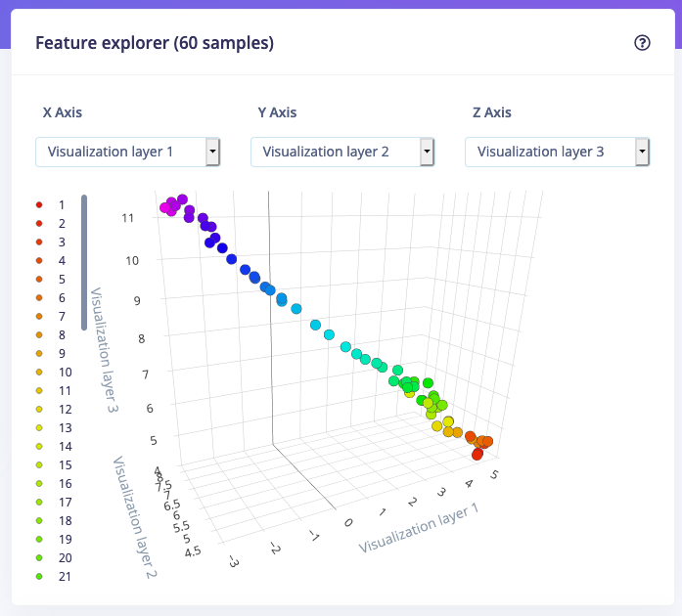Toggle legend entry 8
The image size is (682, 616).
52,334
